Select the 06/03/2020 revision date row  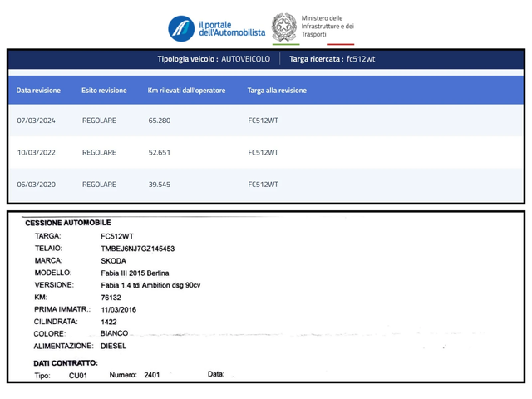tap(37, 185)
